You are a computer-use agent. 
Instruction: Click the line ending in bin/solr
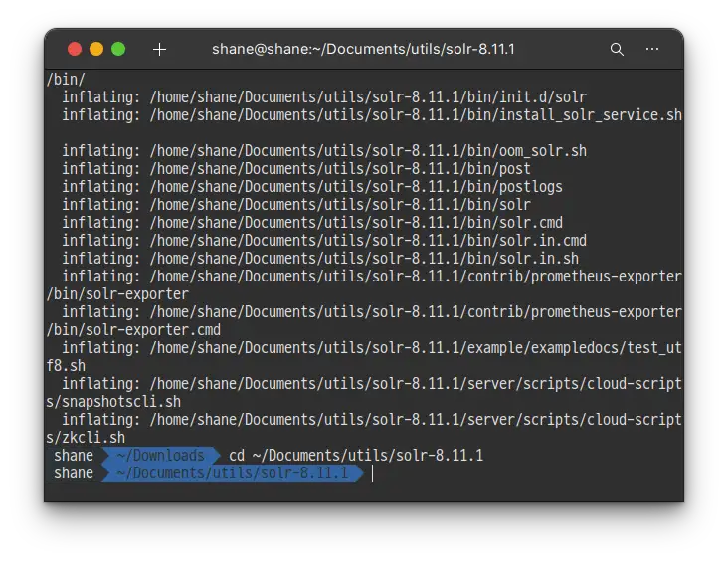(x=296, y=204)
